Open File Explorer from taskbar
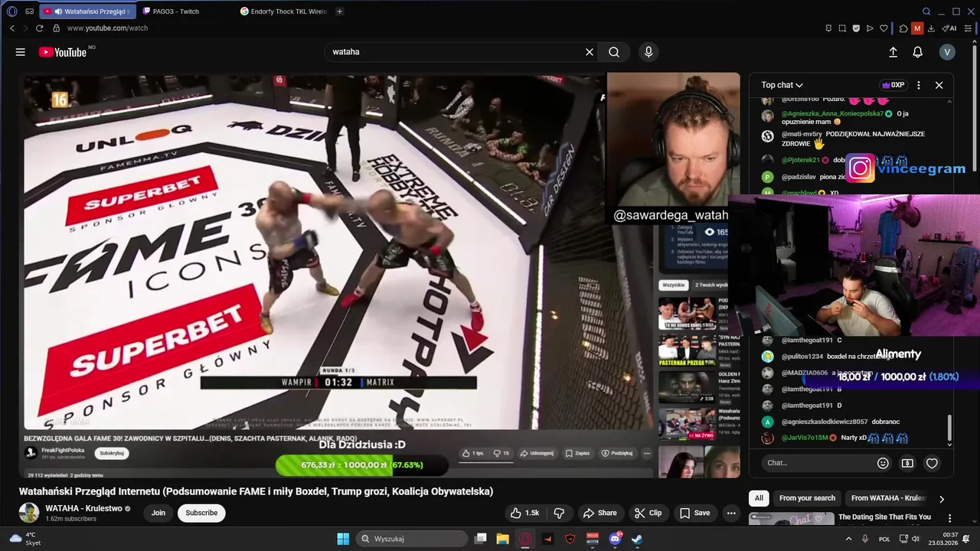 502,539
